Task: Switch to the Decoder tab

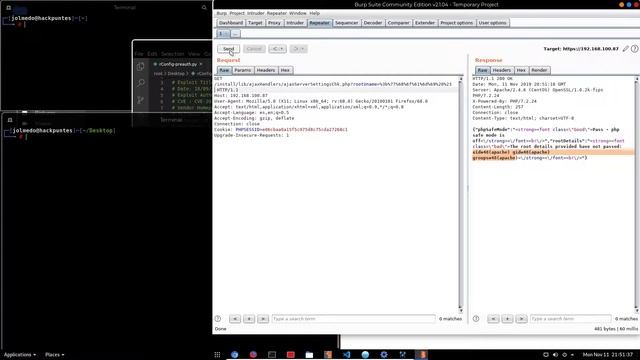Action: point(373,23)
